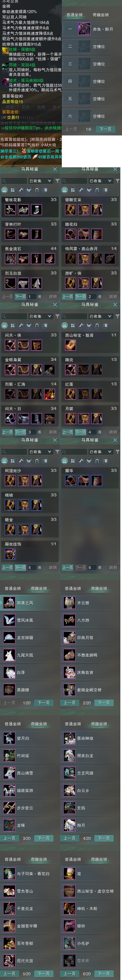Image resolution: width=122 pixels, height=980 pixels.
Task: Pick the 金翅苍宇雕 mount icon
Action: (9, 926)
